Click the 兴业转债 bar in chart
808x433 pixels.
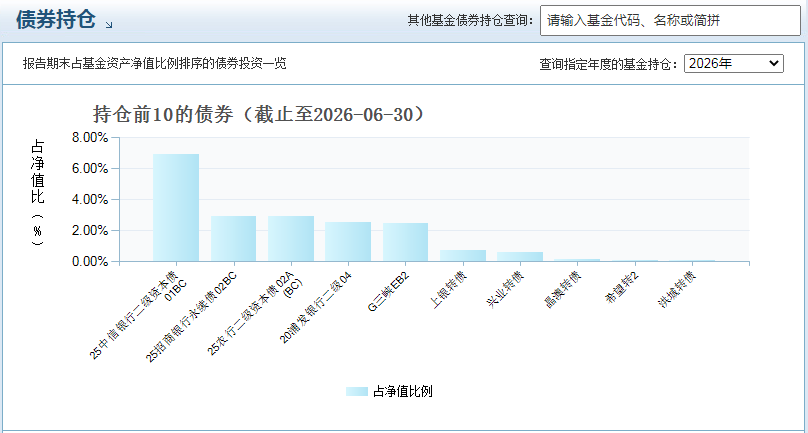click(x=520, y=257)
